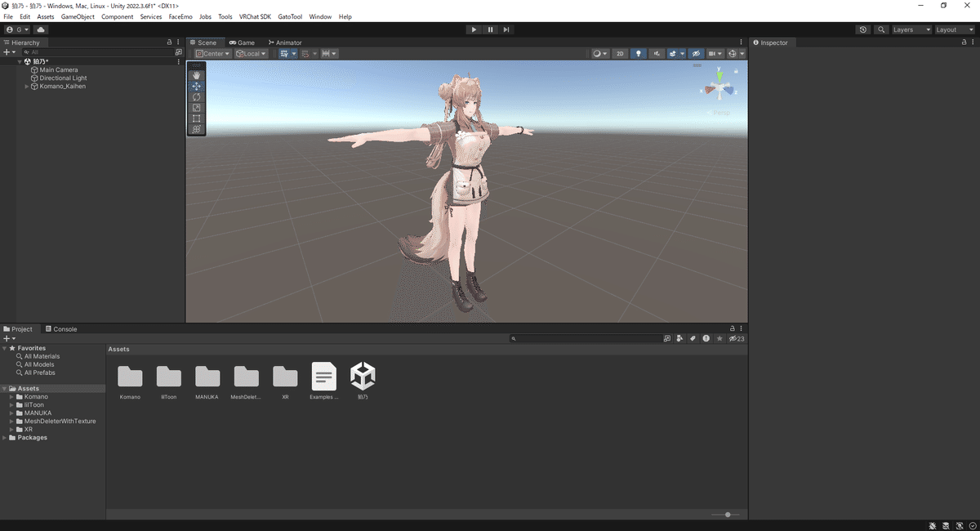Open Hierarchy create plus dropdown
This screenshot has width=980, height=531.
pyautogui.click(x=9, y=51)
